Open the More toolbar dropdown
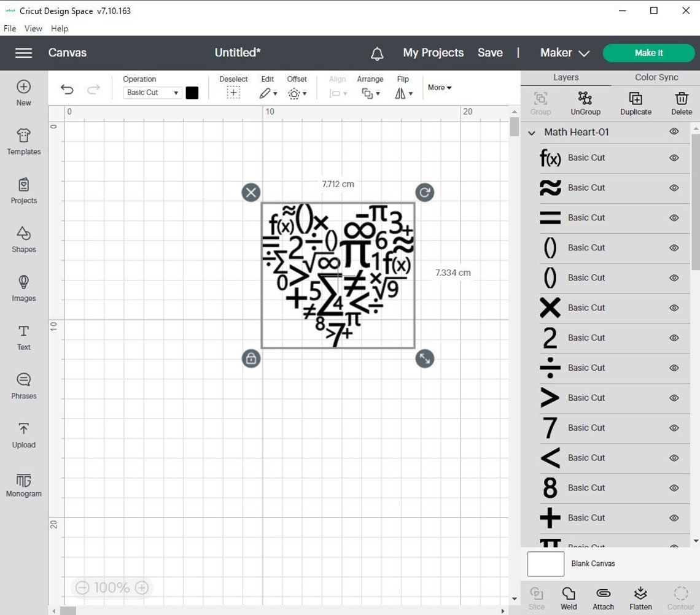 (439, 88)
